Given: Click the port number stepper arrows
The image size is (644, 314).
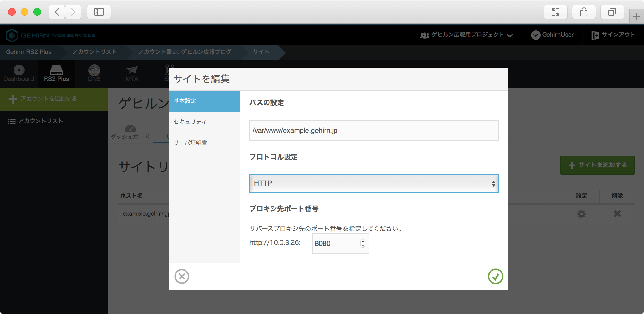Looking at the screenshot, I should (363, 243).
